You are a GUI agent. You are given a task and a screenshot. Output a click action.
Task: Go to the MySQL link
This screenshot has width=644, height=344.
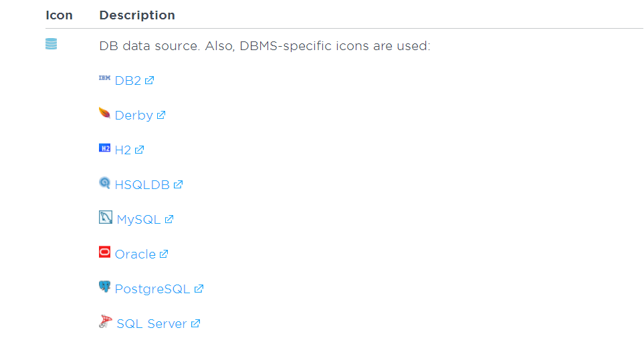(138, 220)
